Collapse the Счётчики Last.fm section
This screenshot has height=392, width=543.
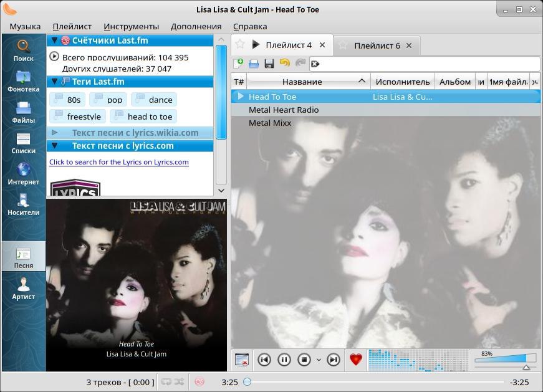coord(54,41)
